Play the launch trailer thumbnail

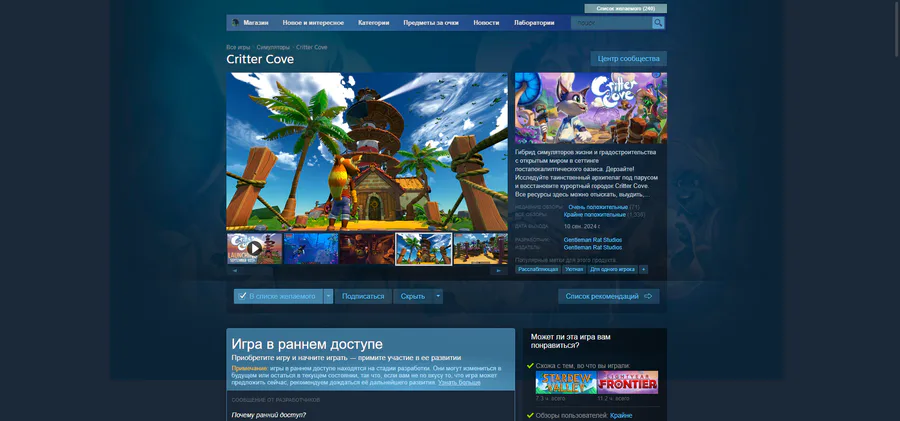(x=254, y=249)
